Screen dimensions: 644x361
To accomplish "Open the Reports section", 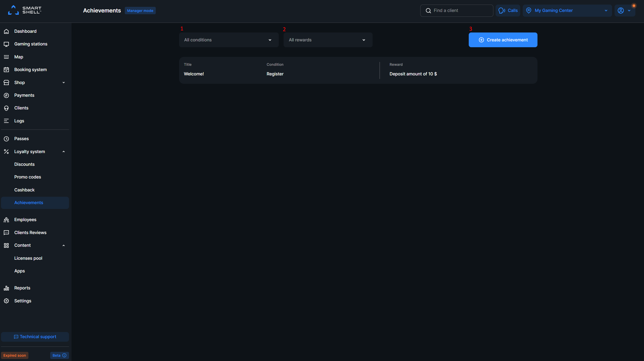I will click(22, 288).
